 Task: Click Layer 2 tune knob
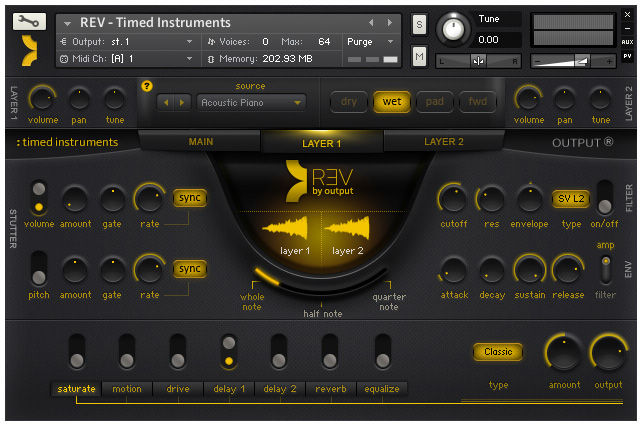point(600,99)
